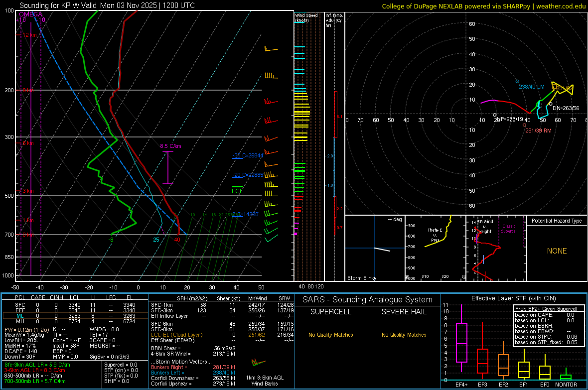The image size is (588, 390).
Task: Click No Quality Matches under SUPERCELL
Action: (331, 335)
